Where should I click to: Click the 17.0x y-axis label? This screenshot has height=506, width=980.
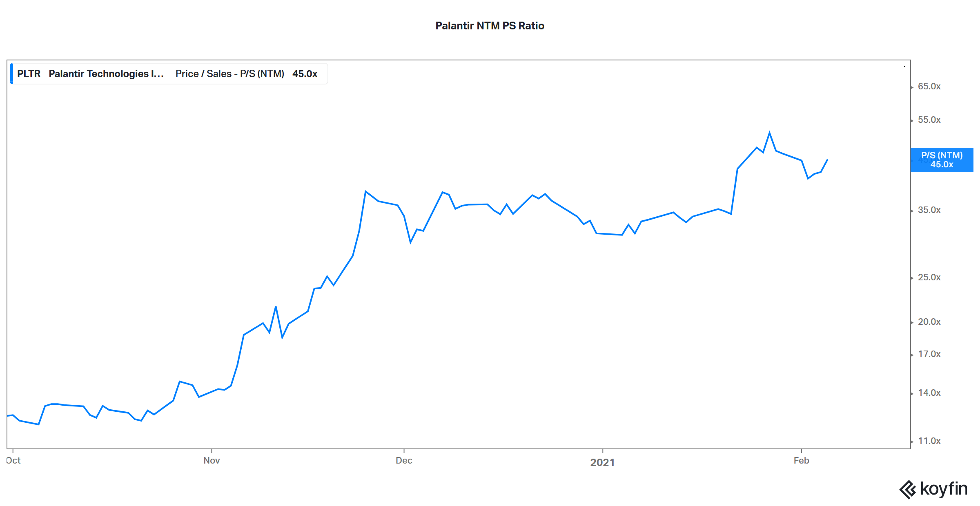(929, 354)
